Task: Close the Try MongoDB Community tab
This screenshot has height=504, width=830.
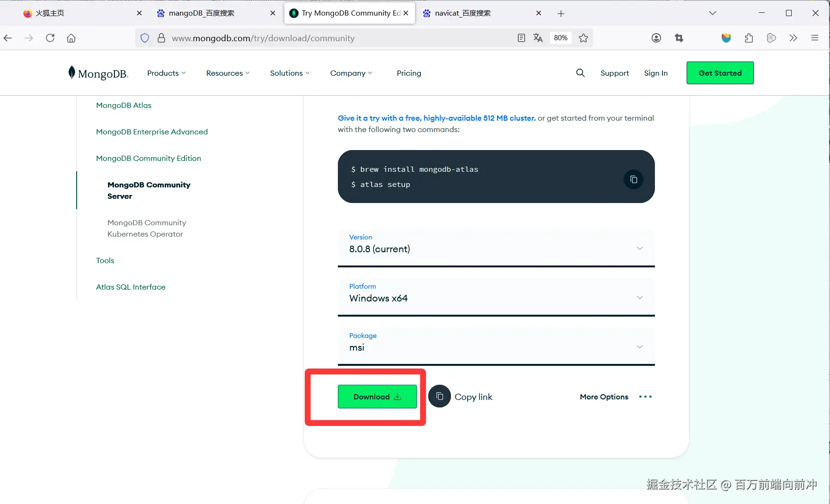Action: coord(406,13)
